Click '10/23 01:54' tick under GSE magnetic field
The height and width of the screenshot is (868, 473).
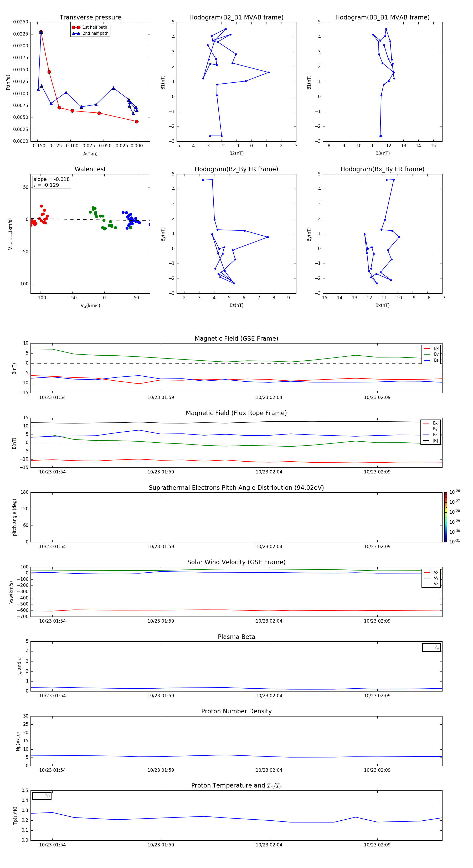pos(52,398)
